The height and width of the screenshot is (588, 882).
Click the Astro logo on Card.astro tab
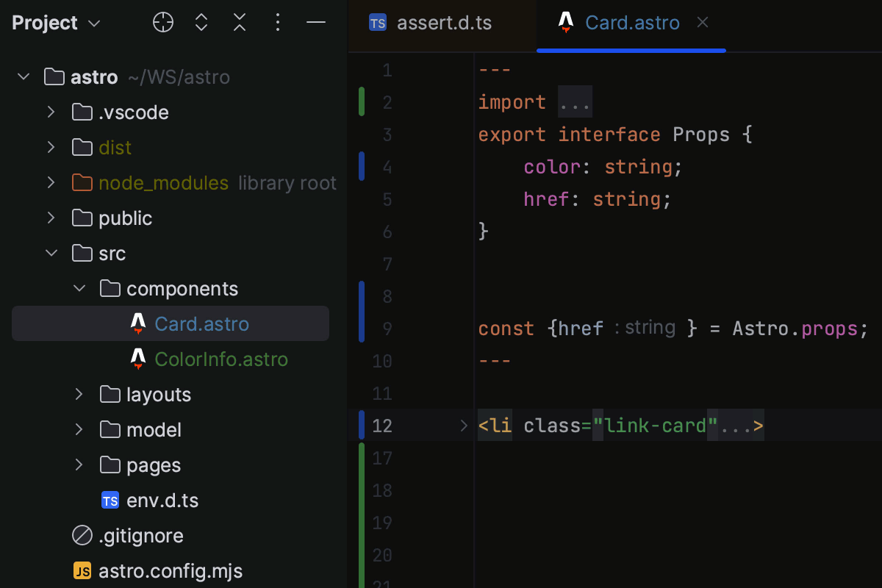click(565, 23)
